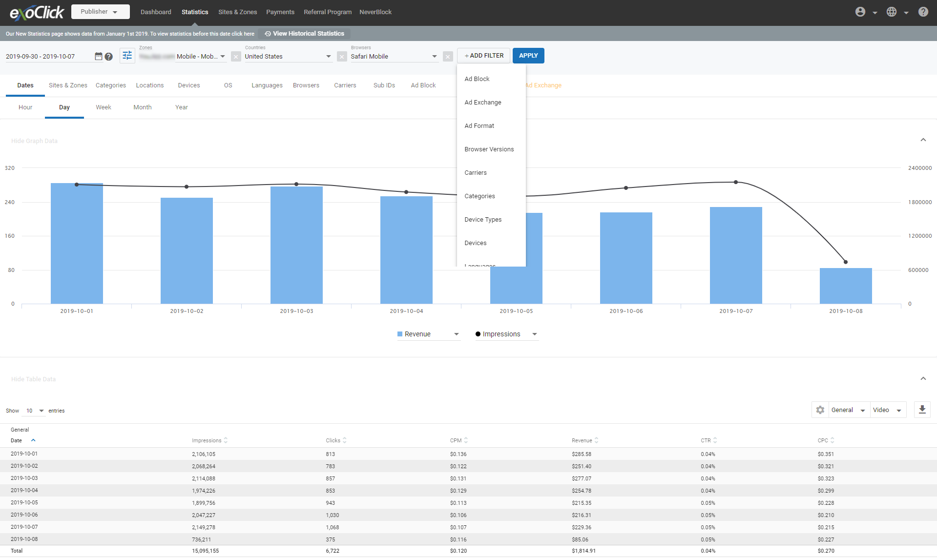
Task: Group data by Month
Action: 143,107
